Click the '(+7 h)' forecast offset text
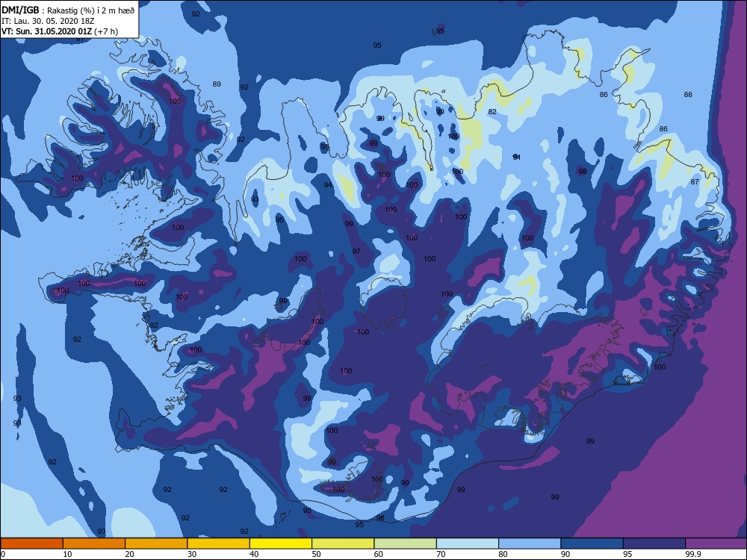This screenshot has width=747, height=560. tap(106, 31)
